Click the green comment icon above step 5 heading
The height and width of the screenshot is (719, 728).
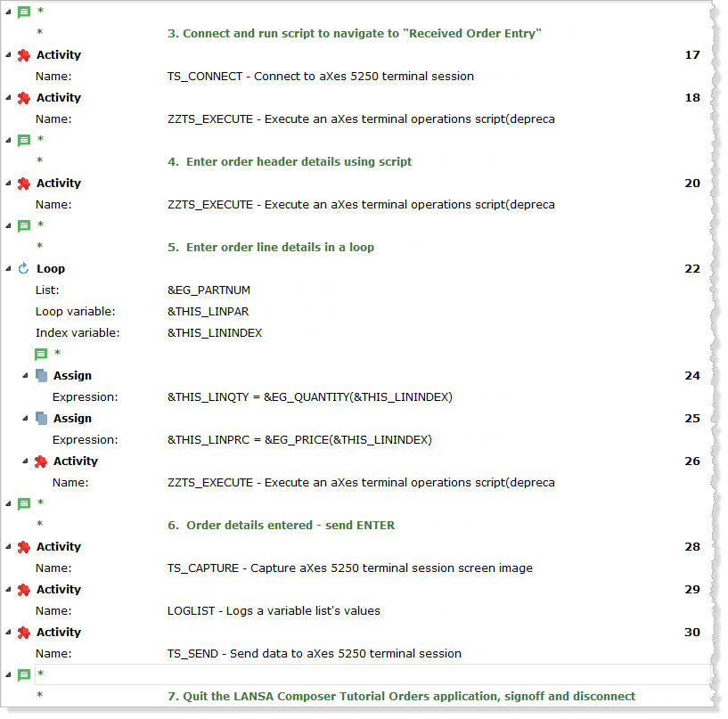24,226
